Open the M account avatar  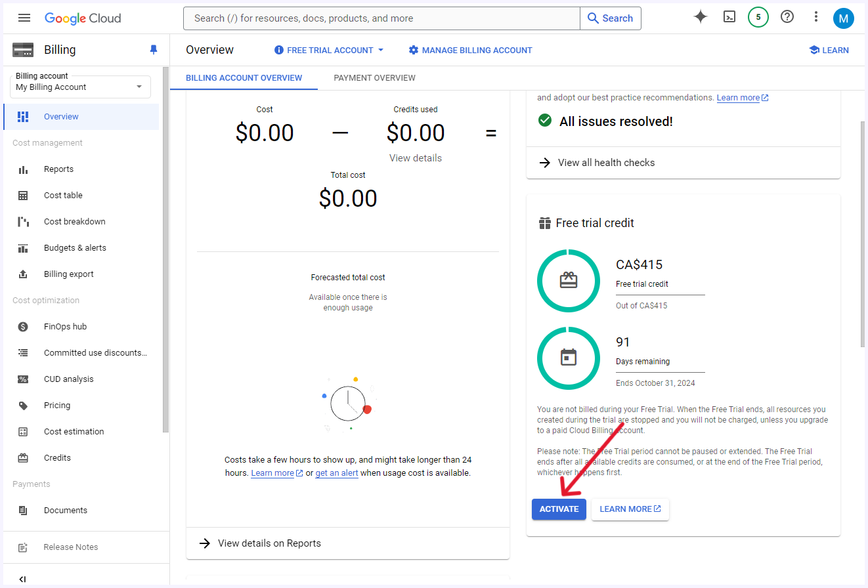[x=844, y=18]
